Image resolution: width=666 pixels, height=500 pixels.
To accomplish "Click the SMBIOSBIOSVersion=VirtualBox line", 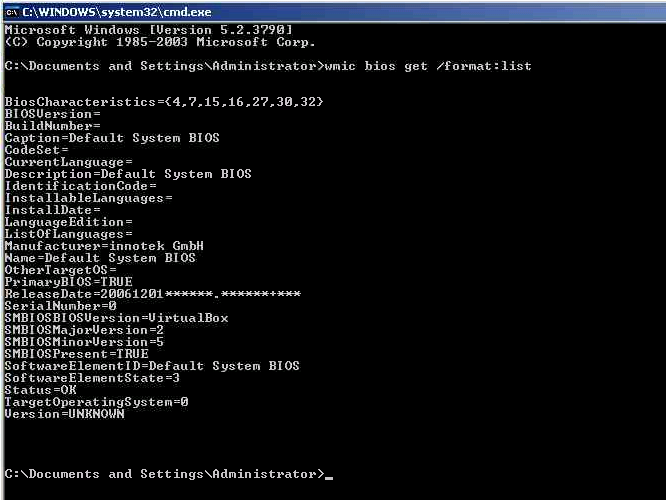I will point(116,318).
